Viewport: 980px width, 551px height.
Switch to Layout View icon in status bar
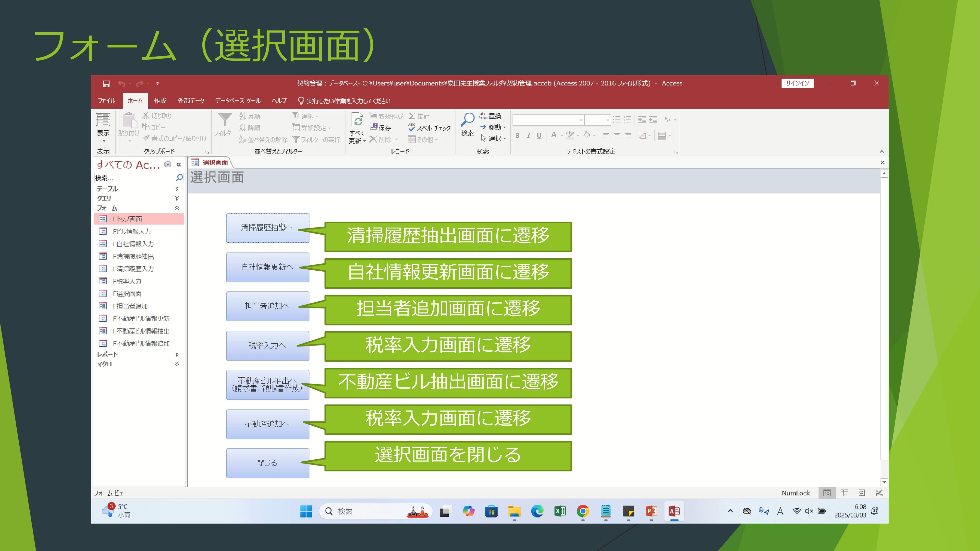(862, 493)
